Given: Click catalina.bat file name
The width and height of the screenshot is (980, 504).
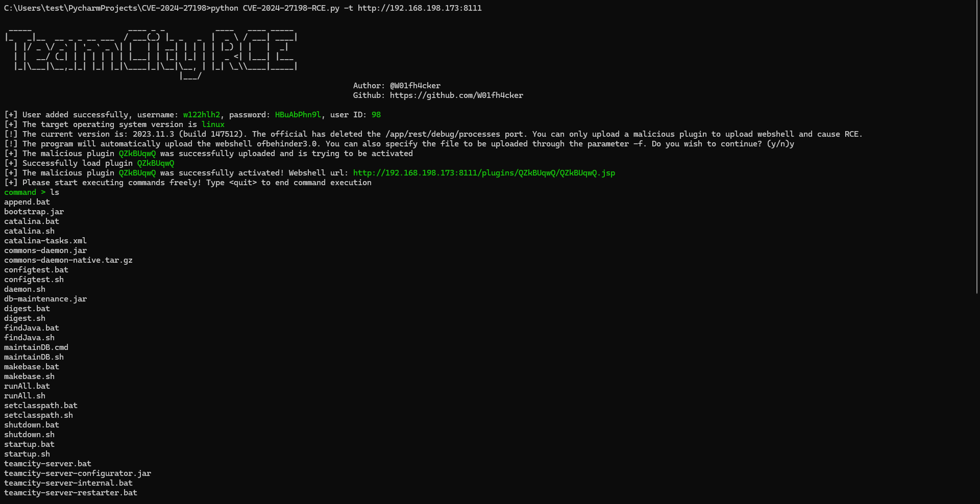Looking at the screenshot, I should (x=32, y=221).
